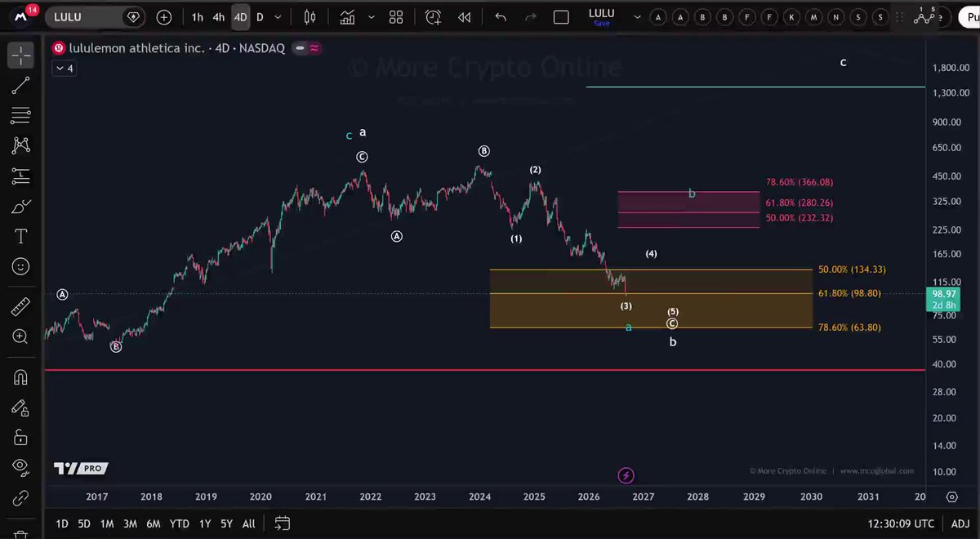Select the crosshair cursor tool
This screenshot has width=980, height=539.
tap(20, 55)
